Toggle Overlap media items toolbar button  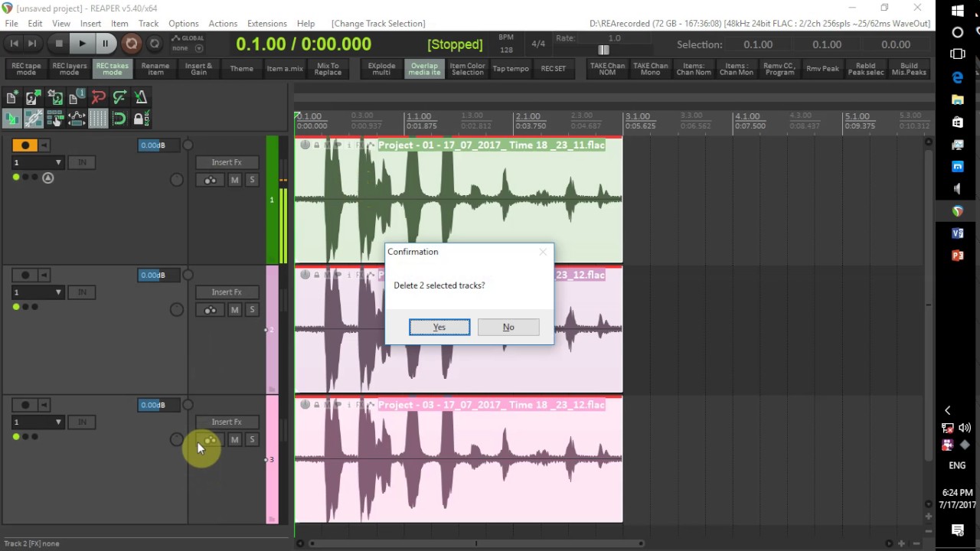click(424, 69)
